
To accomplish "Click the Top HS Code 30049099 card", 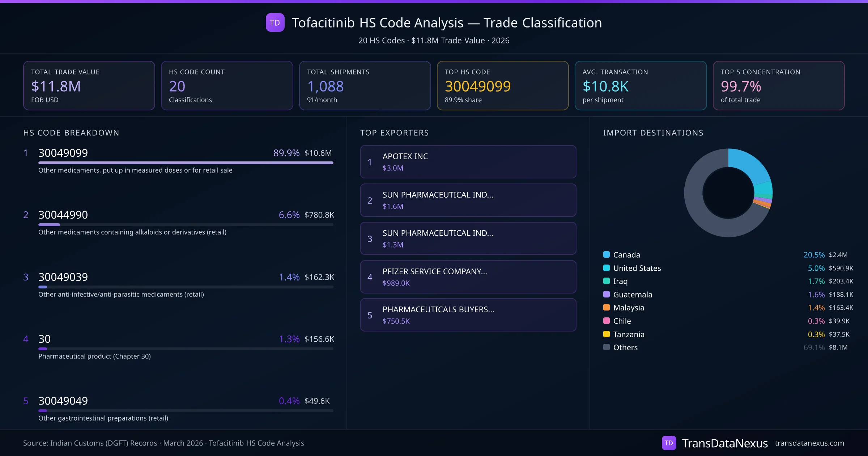I will [502, 85].
